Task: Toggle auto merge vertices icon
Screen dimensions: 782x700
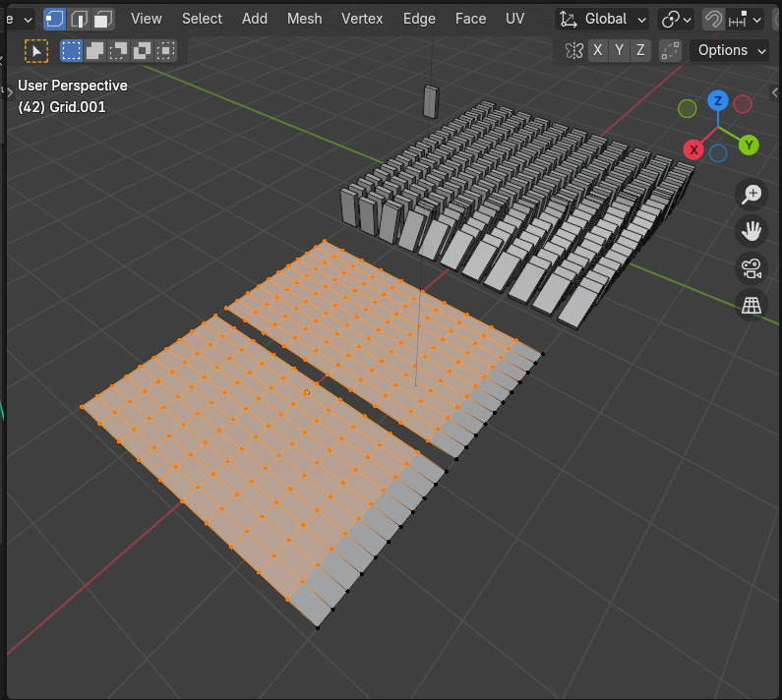Action: click(670, 50)
